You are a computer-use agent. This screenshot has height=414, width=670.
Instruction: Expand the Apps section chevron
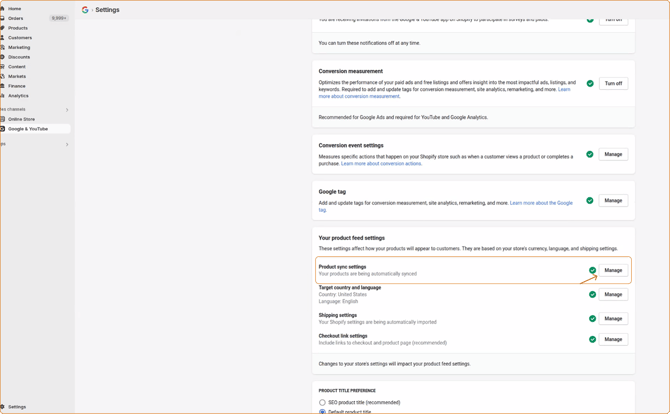67,144
